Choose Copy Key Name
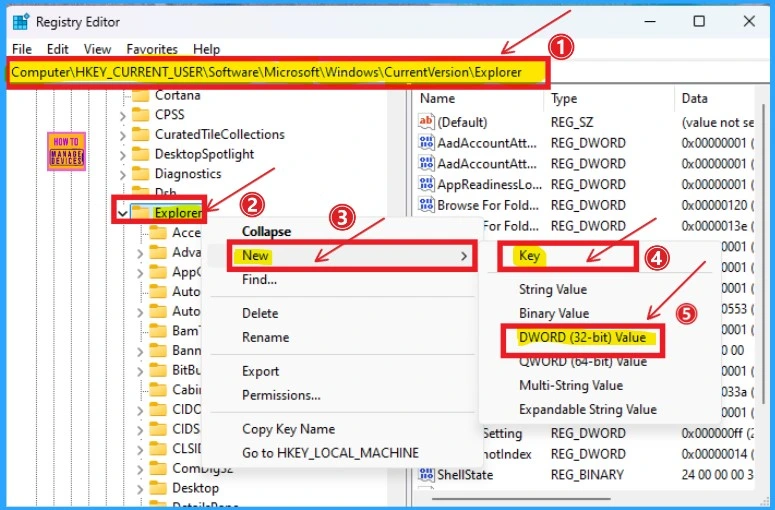 click(288, 429)
